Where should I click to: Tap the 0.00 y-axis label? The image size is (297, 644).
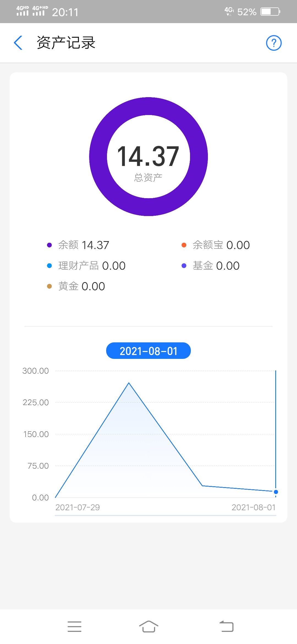[x=40, y=497]
